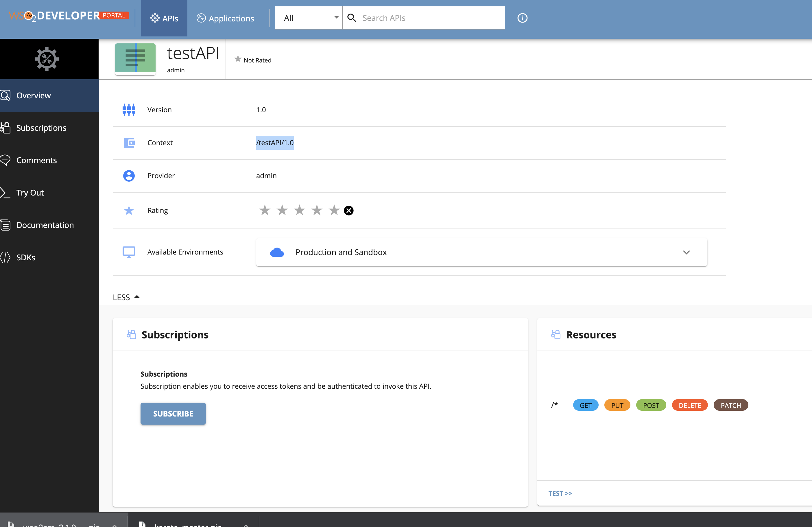Rate the API five stars
812x527 pixels.
pyautogui.click(x=334, y=210)
